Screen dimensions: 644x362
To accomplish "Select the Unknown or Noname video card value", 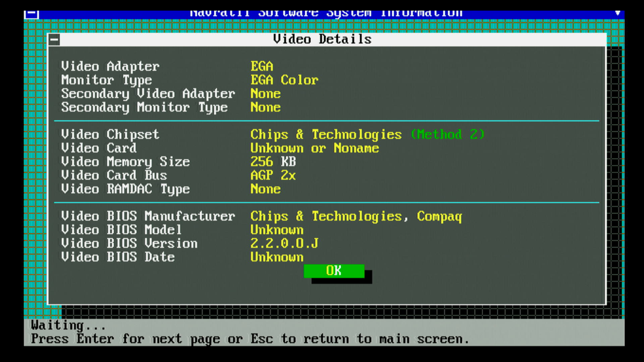I will (314, 148).
